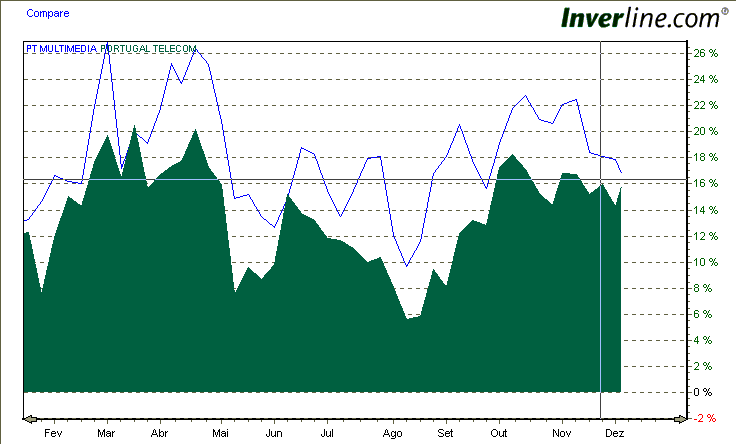This screenshot has height=445, width=737.
Task: Click the Dez month label
Action: 614,433
